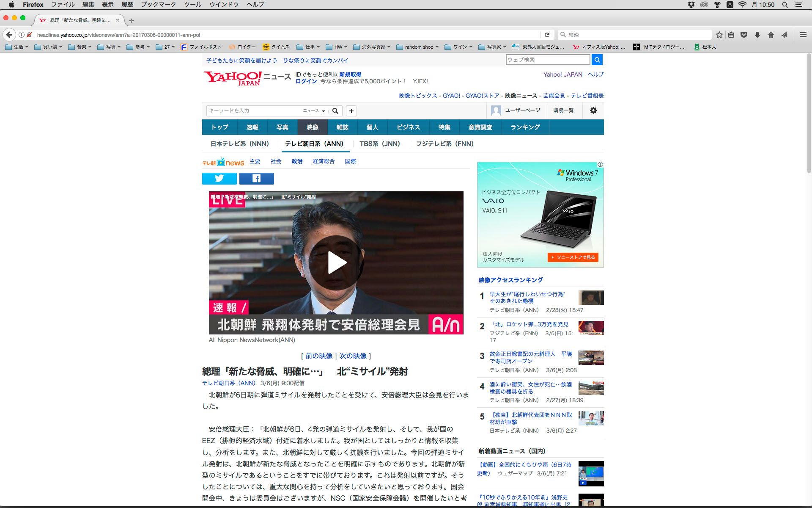Share article via Facebook button
The width and height of the screenshot is (812, 508).
pos(256,178)
